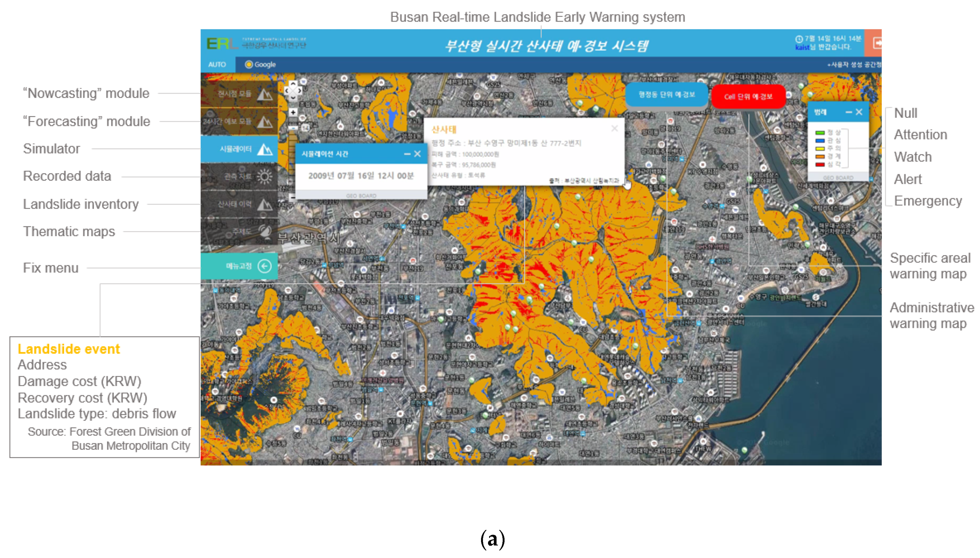Select the Google basemap radio button
This screenshot has width=980, height=558.
click(x=249, y=64)
